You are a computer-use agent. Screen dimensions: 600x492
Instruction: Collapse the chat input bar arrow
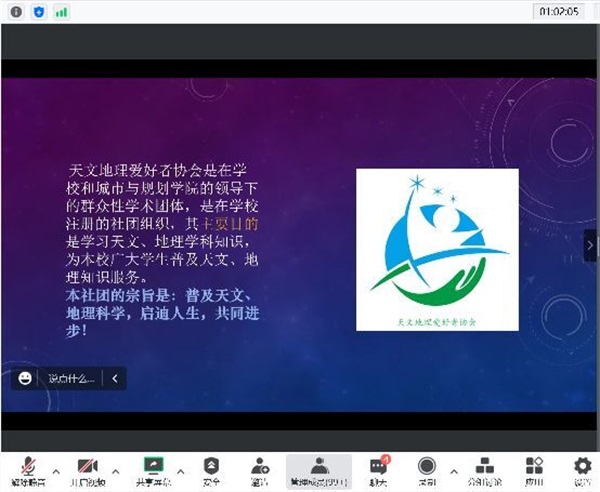[115, 379]
